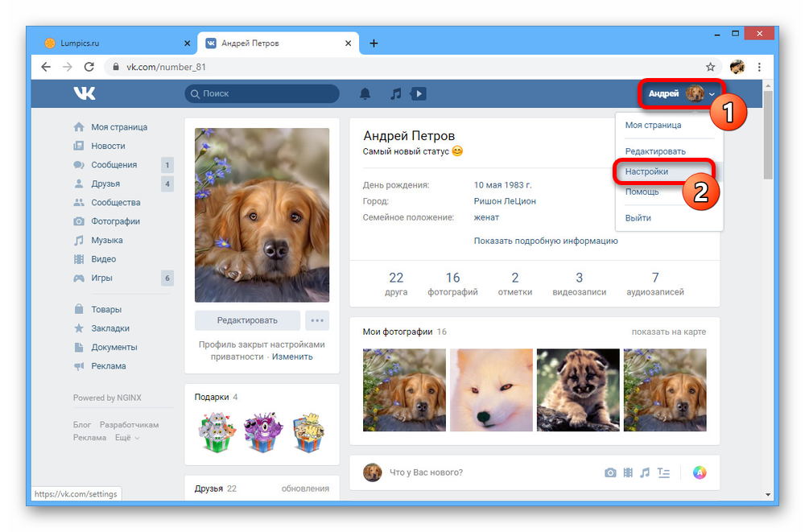Expand the Андрей profile menu

point(681,94)
